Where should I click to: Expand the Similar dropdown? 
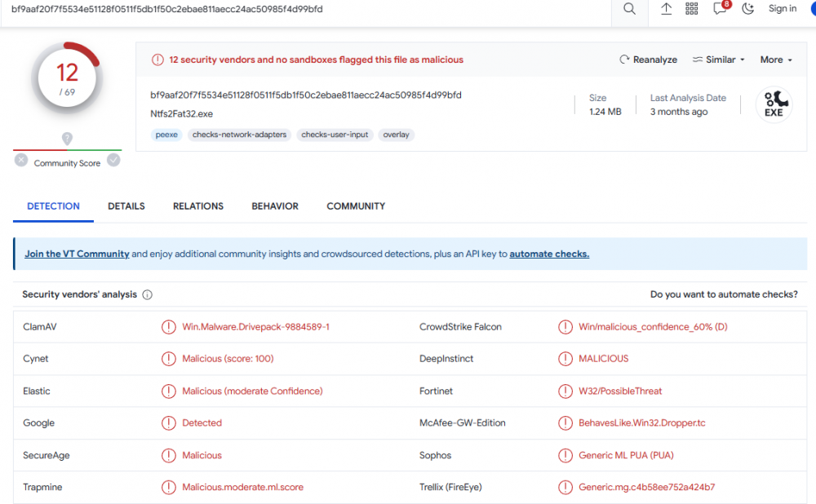(719, 60)
